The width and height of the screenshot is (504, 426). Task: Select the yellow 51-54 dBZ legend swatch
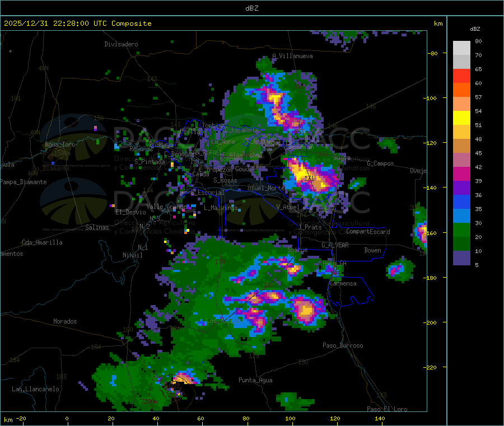pyautogui.click(x=461, y=118)
